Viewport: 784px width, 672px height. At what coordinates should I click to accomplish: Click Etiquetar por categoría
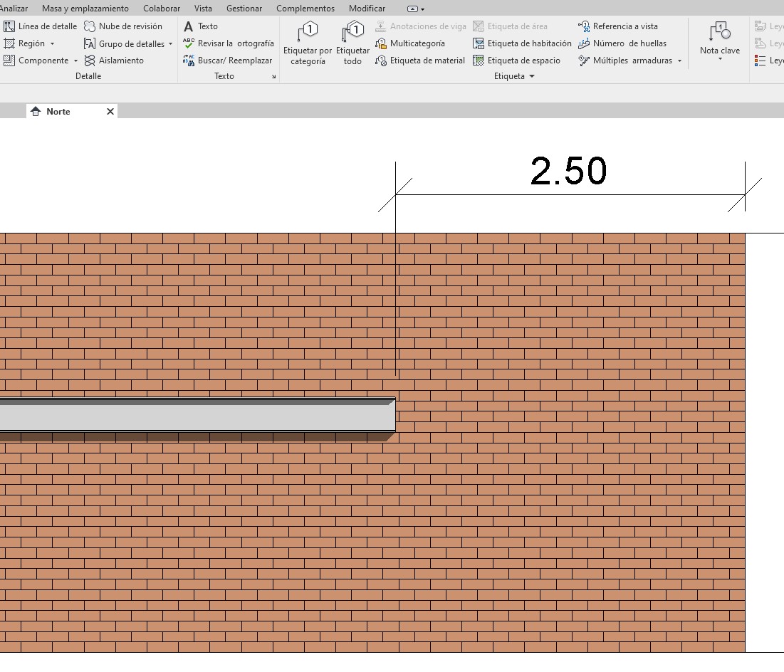point(308,43)
